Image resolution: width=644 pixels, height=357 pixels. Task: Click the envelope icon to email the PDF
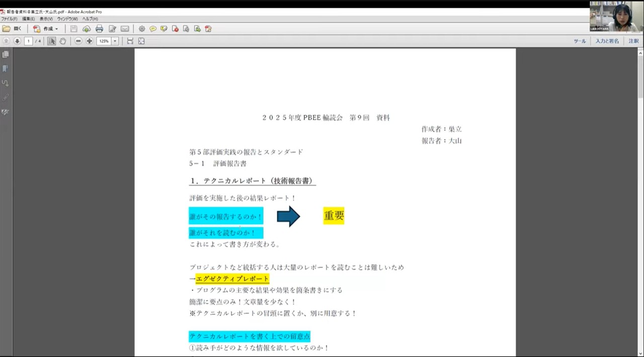pyautogui.click(x=125, y=29)
